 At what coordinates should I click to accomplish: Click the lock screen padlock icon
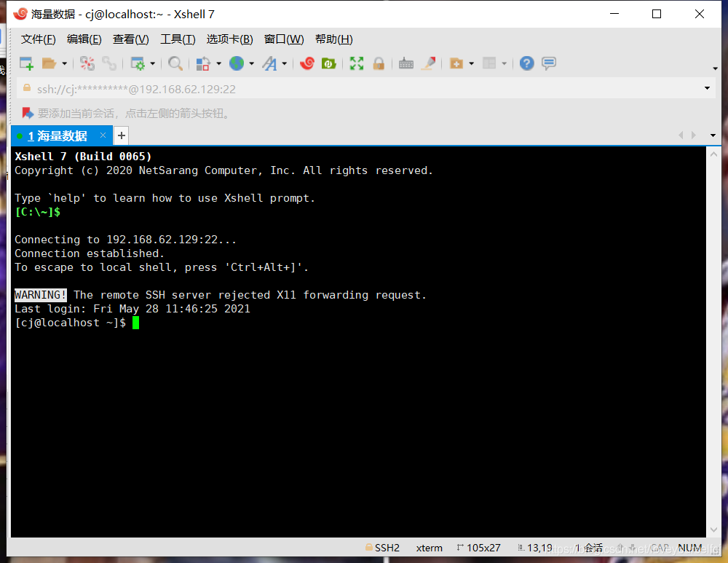pos(379,63)
